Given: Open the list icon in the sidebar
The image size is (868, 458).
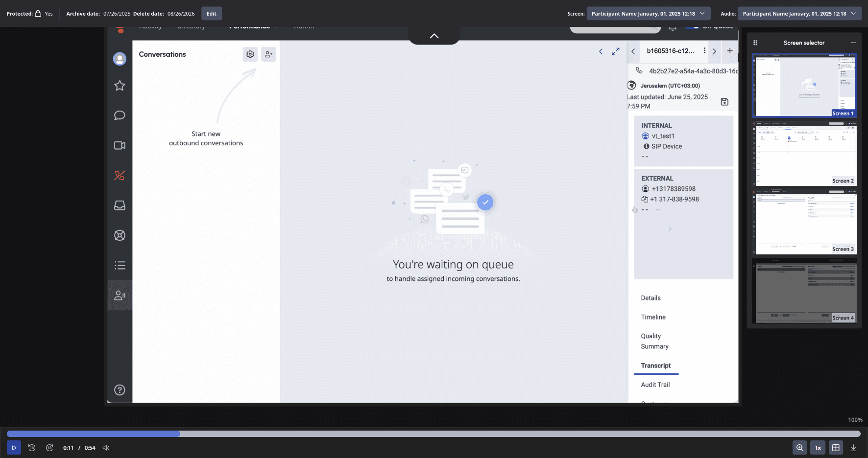Looking at the screenshot, I should coord(120,265).
